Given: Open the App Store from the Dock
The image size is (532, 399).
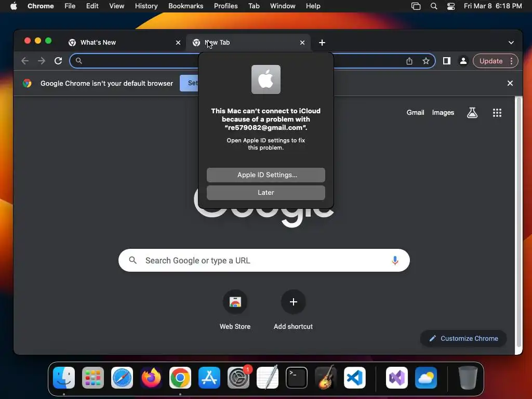Looking at the screenshot, I should click(x=209, y=378).
